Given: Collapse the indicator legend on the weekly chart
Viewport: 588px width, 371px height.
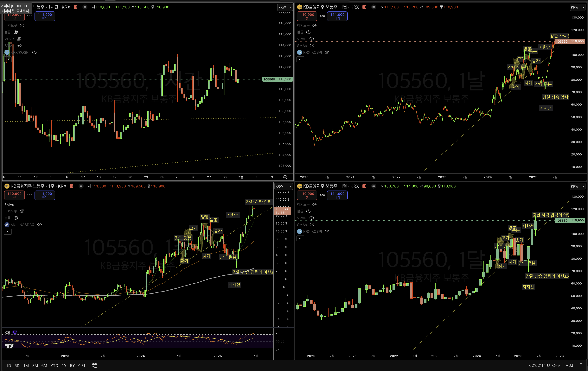Looking at the screenshot, I should (8, 232).
